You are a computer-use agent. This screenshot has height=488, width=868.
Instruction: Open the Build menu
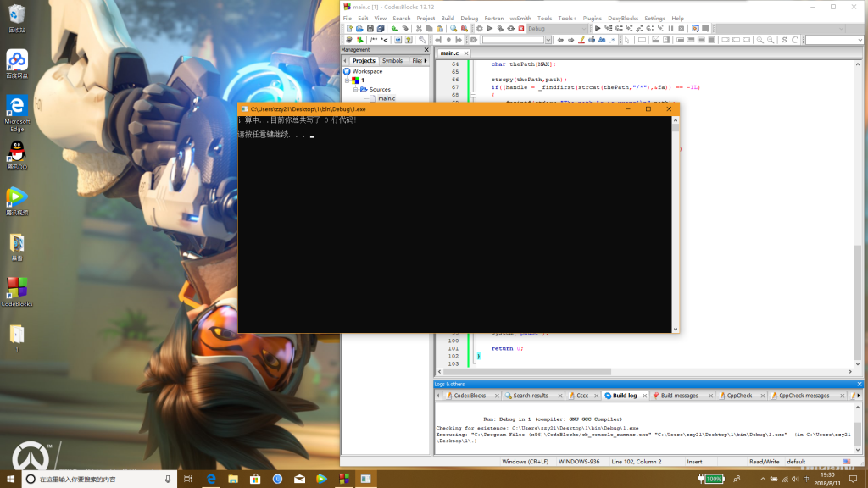pos(448,19)
